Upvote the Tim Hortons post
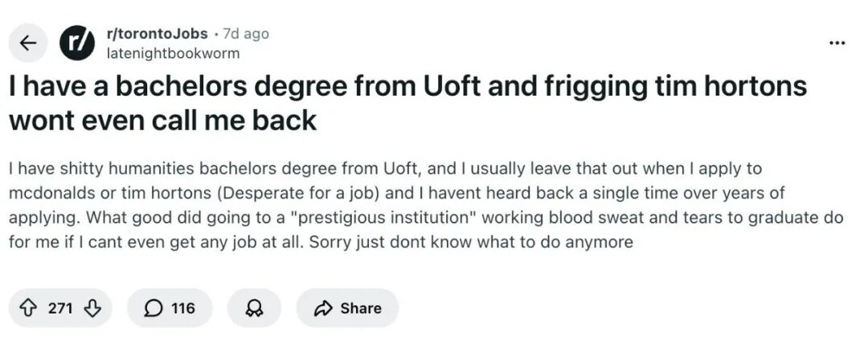The image size is (868, 344). click(x=28, y=308)
